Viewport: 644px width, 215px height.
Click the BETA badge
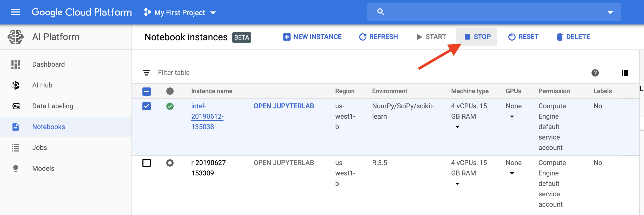click(241, 37)
